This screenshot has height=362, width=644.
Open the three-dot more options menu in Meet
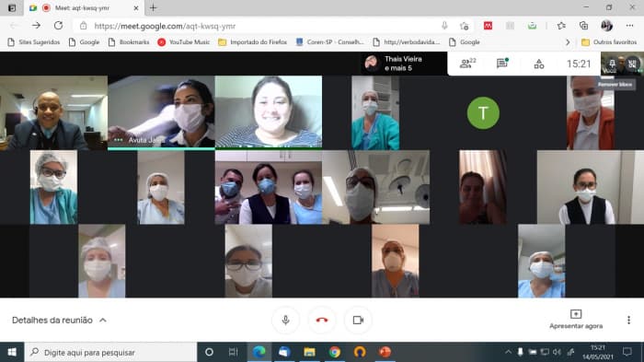[628, 320]
